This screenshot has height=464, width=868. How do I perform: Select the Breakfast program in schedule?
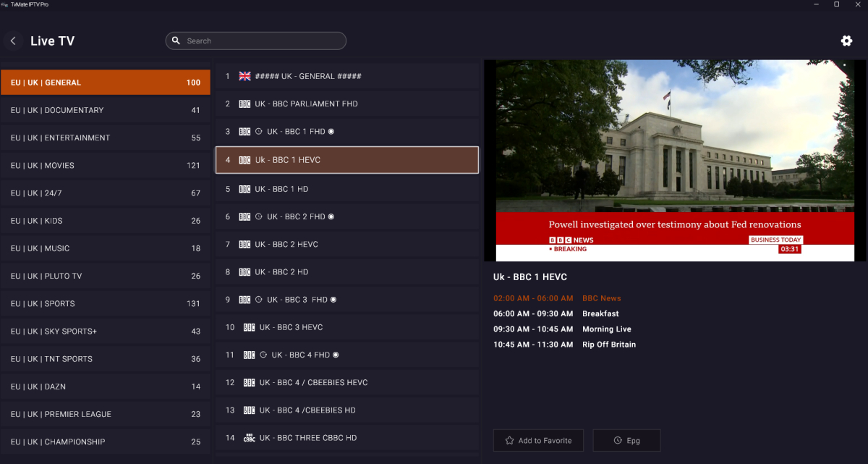[600, 314]
